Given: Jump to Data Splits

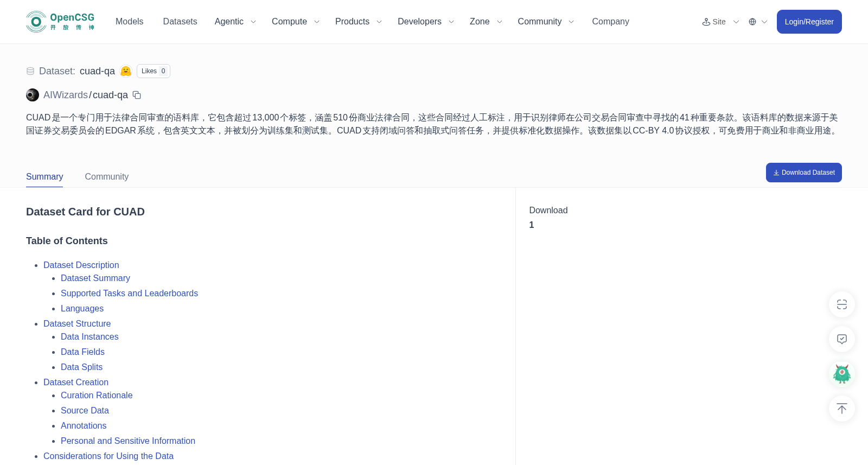Looking at the screenshot, I should 81,367.
